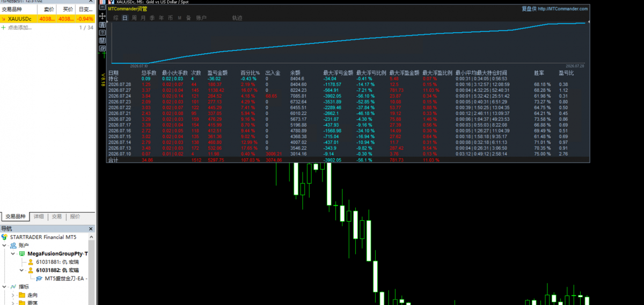The height and width of the screenshot is (305, 644).
Task: Collapse the 指标 indicators node
Action: point(5,287)
